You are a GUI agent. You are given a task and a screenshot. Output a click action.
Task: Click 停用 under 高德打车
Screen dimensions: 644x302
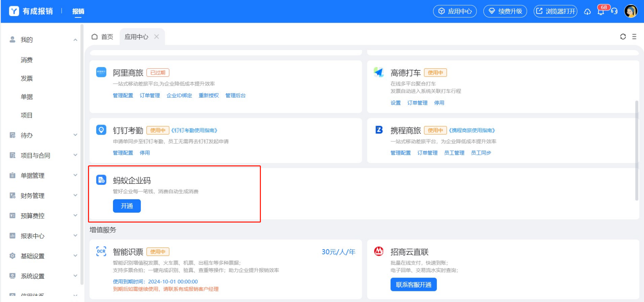439,103
